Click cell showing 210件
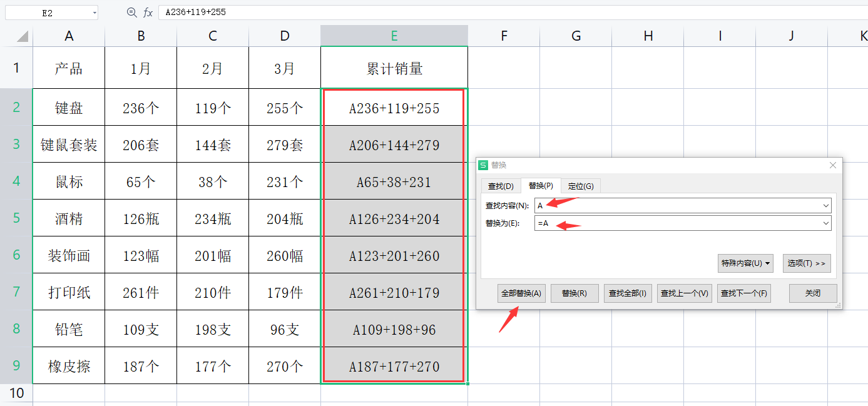Viewport: 868px width, 406px height. pyautogui.click(x=213, y=293)
